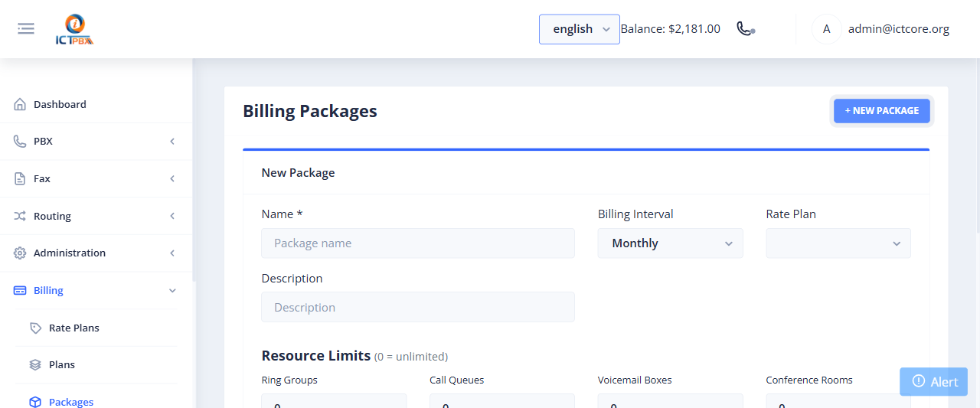Click the Alert button
This screenshot has width=980, height=408.
tap(933, 381)
